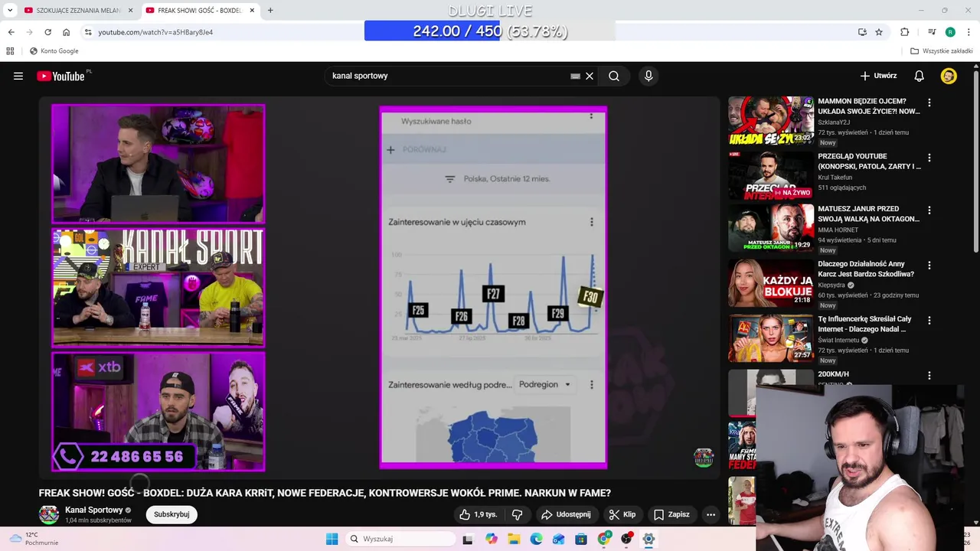Image resolution: width=980 pixels, height=551 pixels.
Task: Open YouTube notifications bell
Action: tap(920, 76)
